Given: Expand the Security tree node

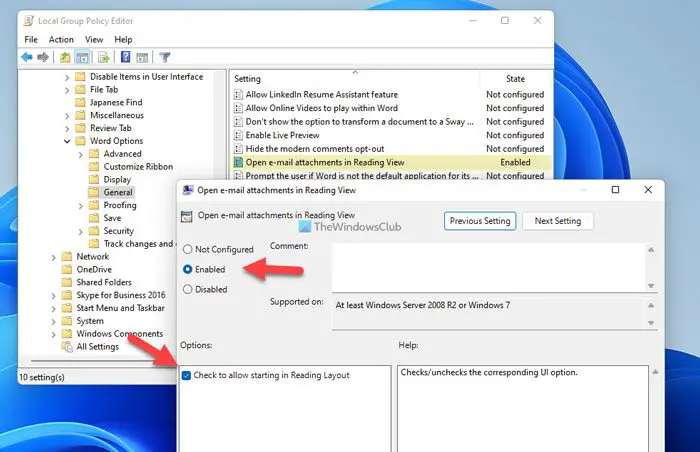Looking at the screenshot, I should (x=81, y=232).
